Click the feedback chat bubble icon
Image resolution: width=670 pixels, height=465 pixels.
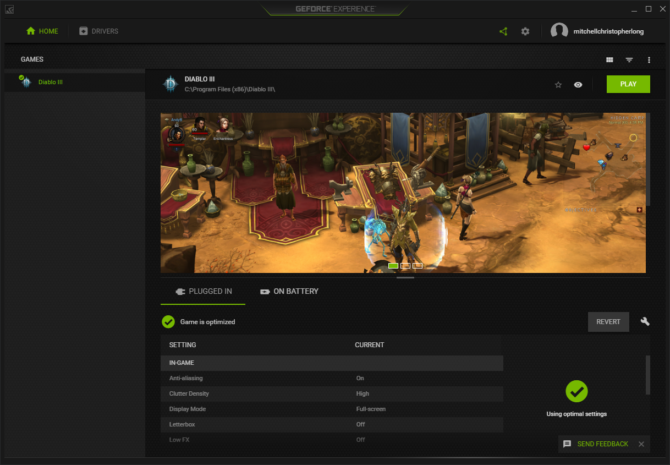point(567,444)
